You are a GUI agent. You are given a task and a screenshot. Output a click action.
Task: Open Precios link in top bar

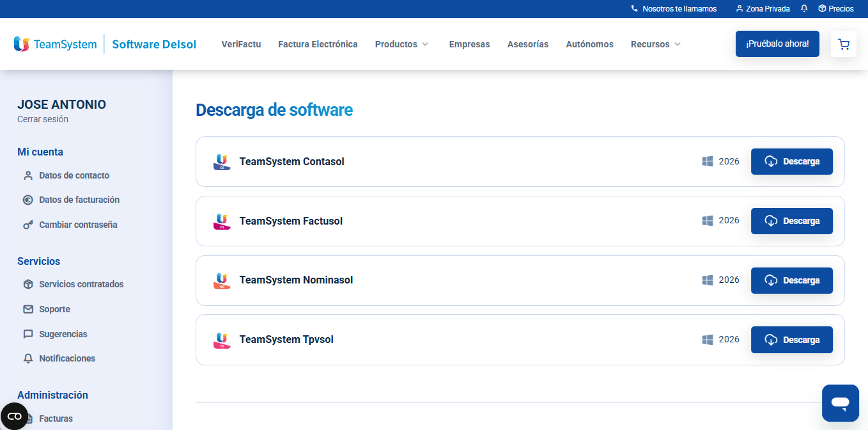click(841, 9)
